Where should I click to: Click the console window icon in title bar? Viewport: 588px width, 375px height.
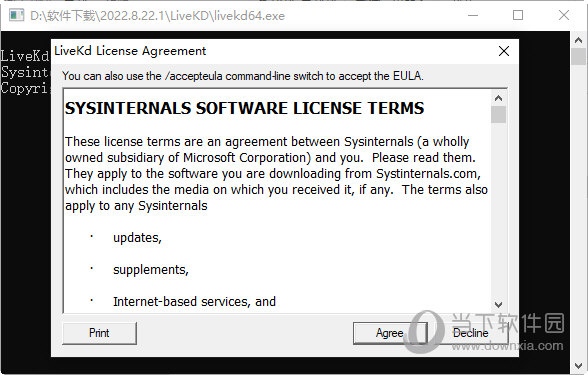[x=16, y=15]
